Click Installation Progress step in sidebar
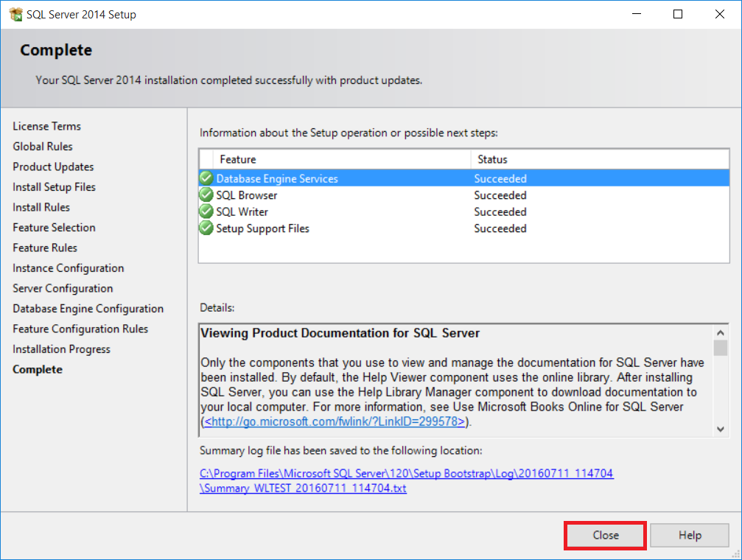Image resolution: width=742 pixels, height=560 pixels. point(61,349)
